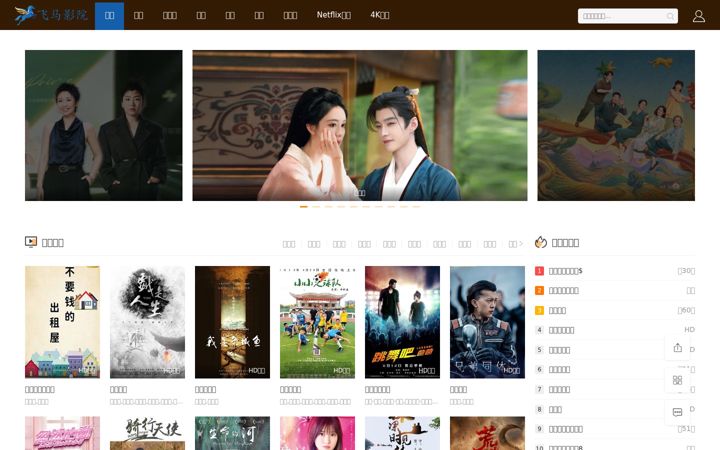Open the 骑行天使 poster in the second row
This screenshot has width=720, height=450.
point(147,433)
